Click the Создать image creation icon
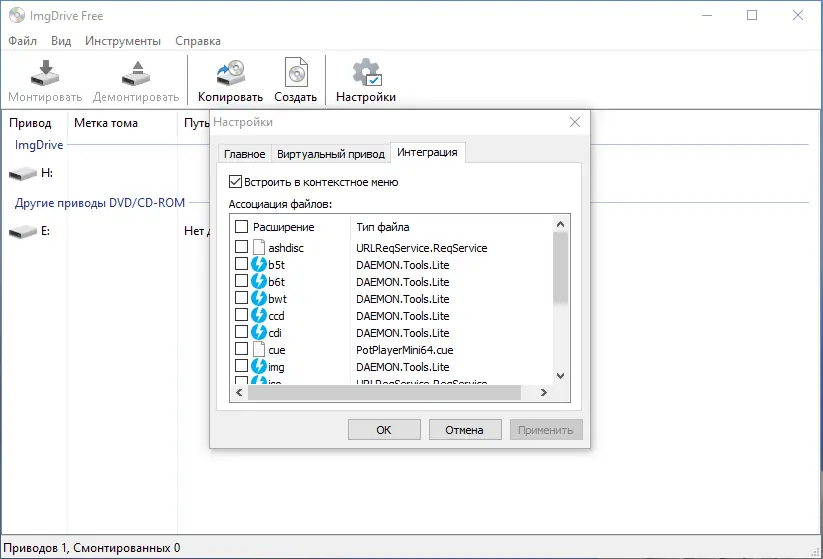This screenshot has height=559, width=823. [x=296, y=72]
